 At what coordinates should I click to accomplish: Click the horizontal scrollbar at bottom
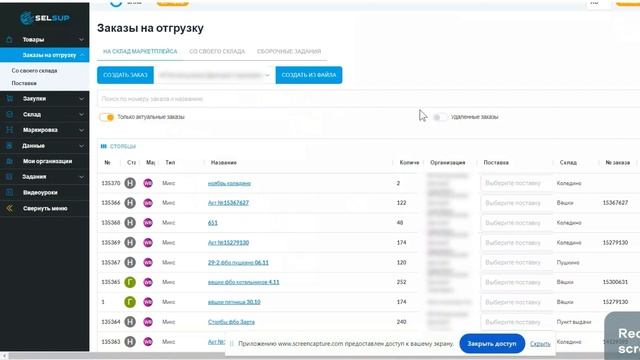click(x=320, y=356)
